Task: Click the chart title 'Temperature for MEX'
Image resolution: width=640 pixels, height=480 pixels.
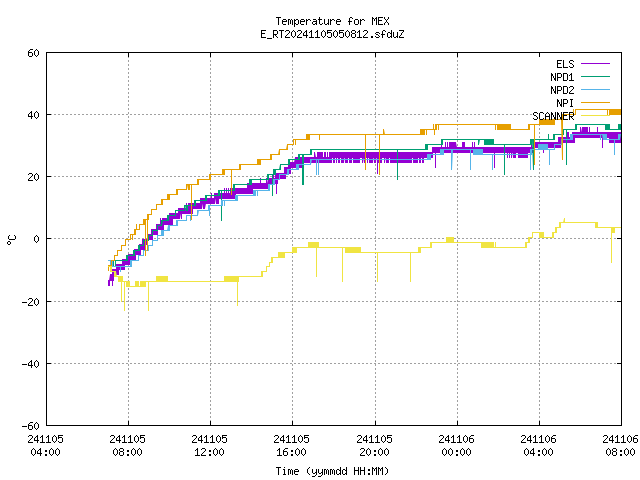Action: [x=332, y=21]
